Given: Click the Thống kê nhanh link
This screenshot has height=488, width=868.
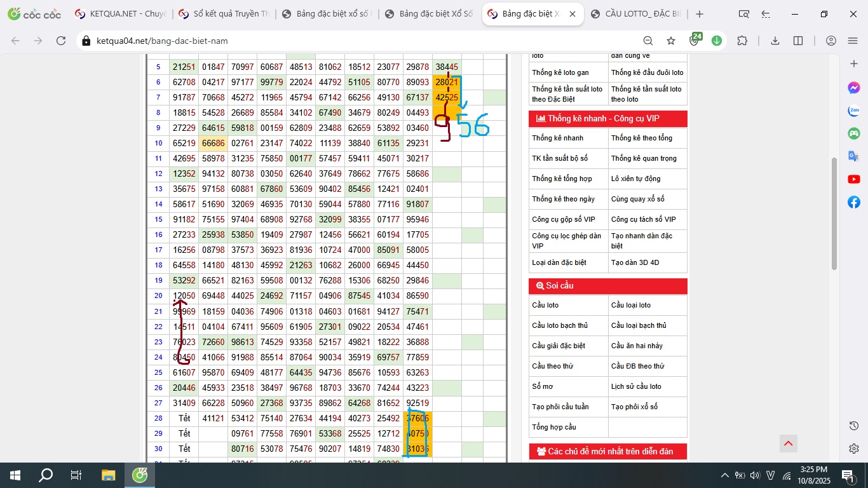Looking at the screenshot, I should (x=557, y=138).
